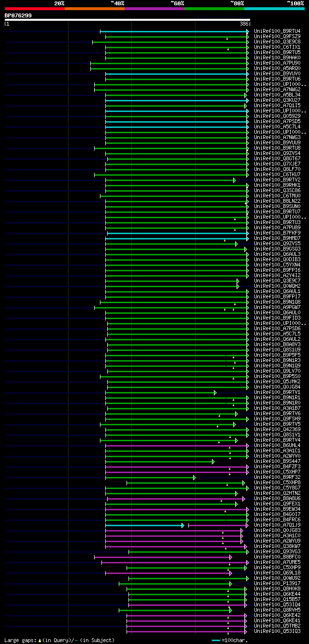The height and width of the screenshot is (644, 309).
Task: Select the UniRef100_A7PSD5 label
Action: click(x=277, y=122)
